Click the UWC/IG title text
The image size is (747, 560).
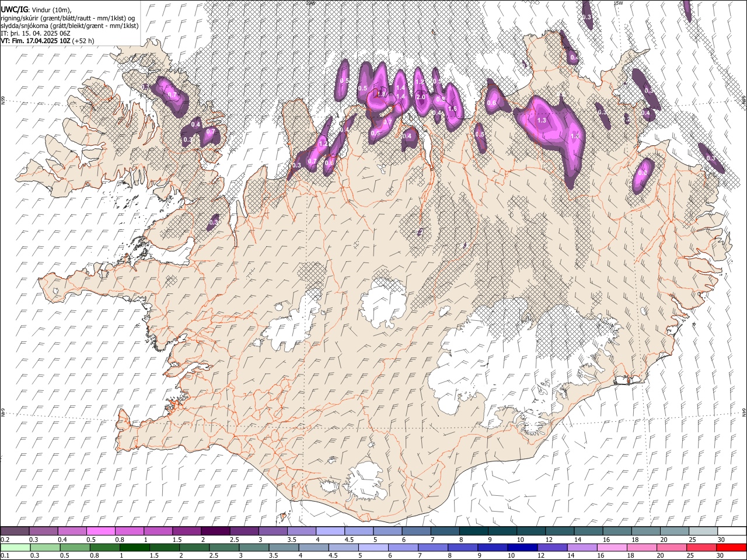point(14,10)
